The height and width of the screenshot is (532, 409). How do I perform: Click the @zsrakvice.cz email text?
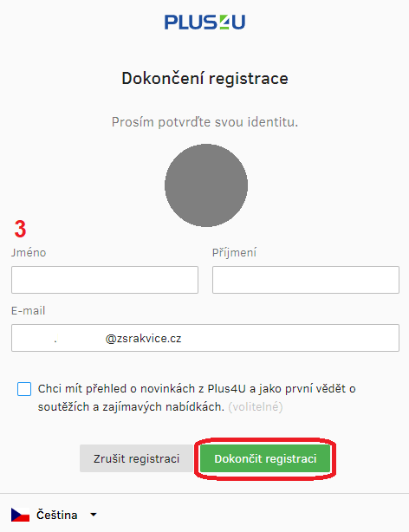(x=143, y=338)
